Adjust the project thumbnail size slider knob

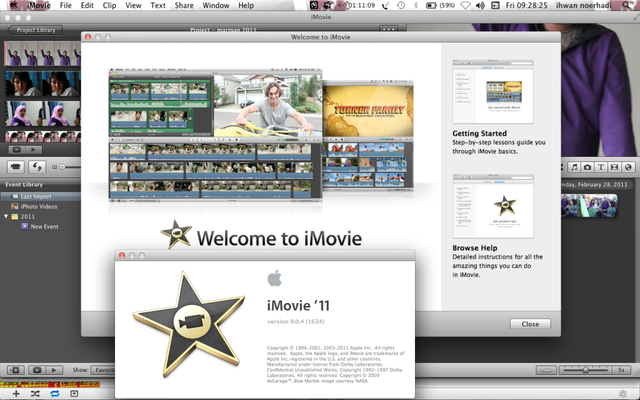click(62, 167)
